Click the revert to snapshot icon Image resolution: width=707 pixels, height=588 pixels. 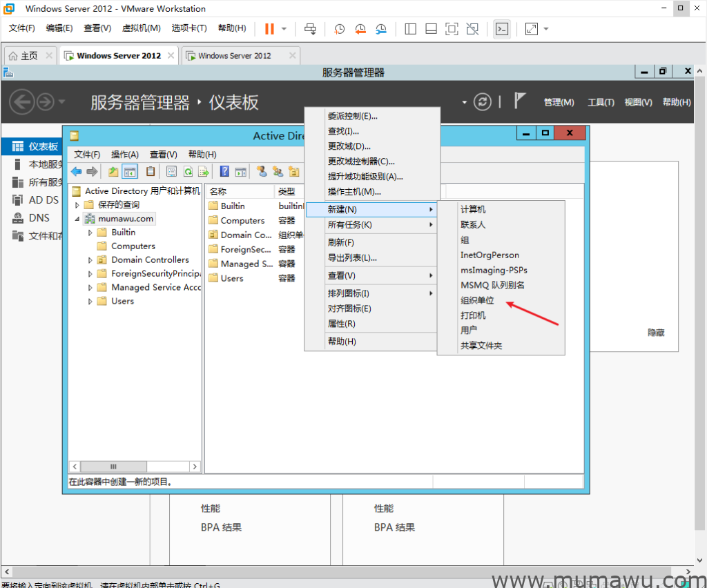tap(360, 29)
